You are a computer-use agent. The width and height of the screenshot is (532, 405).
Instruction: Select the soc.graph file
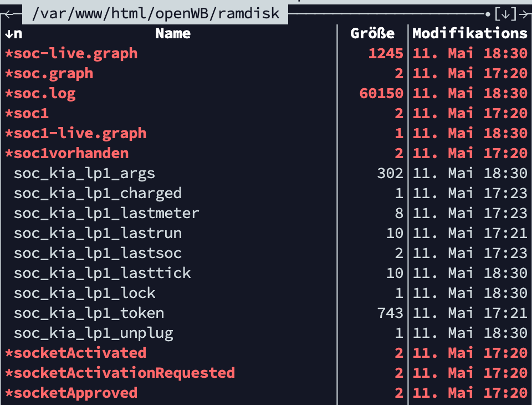click(53, 74)
